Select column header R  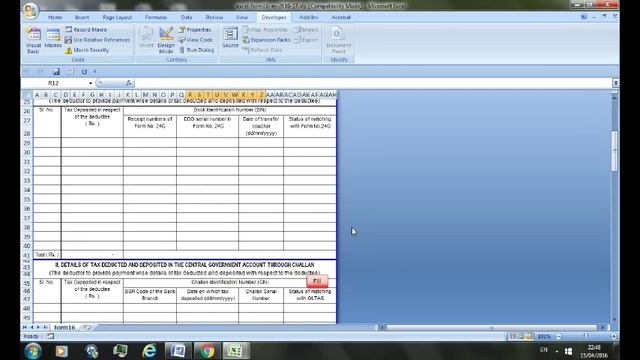point(190,95)
